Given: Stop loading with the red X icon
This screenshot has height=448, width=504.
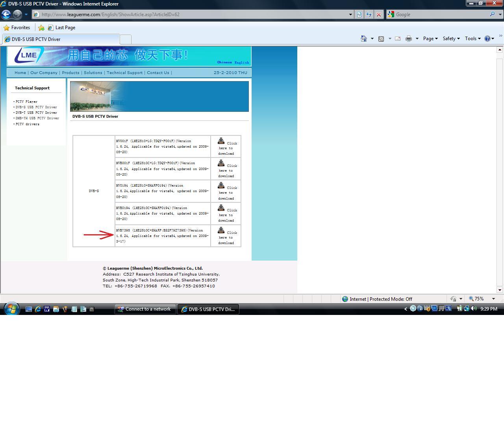Looking at the screenshot, I should pos(379,15).
